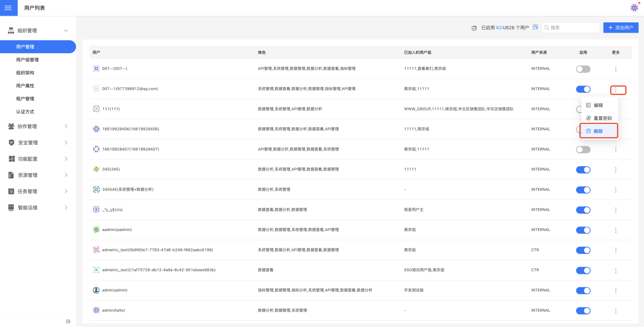Screen dimensions: 644x327
Task: Click the batch select icon before 已启用 text
Action: 474,28
